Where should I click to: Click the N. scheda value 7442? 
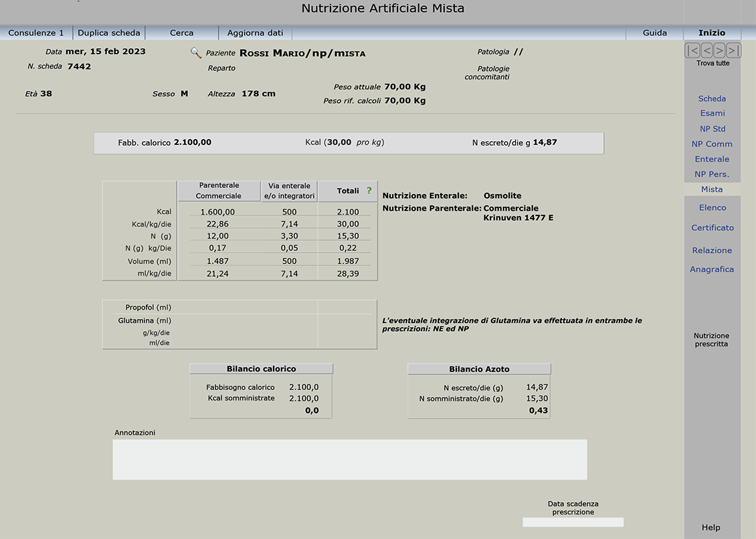click(x=79, y=66)
